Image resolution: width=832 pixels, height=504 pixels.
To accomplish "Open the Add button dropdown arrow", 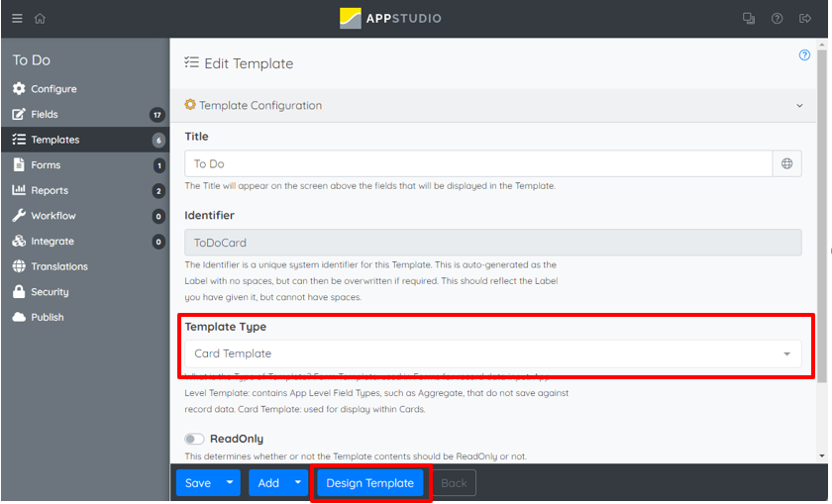I will coord(298,483).
